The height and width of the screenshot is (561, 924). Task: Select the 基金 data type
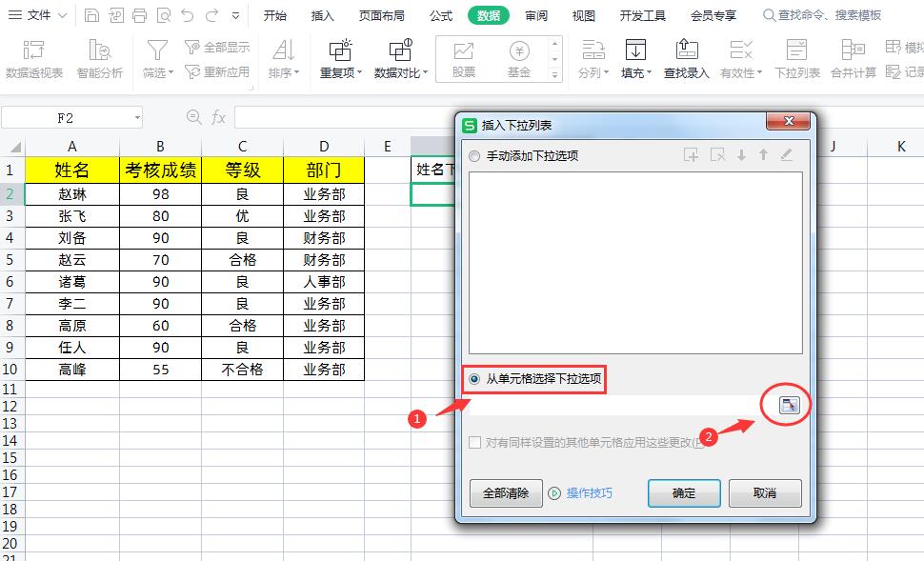pyautogui.click(x=519, y=59)
